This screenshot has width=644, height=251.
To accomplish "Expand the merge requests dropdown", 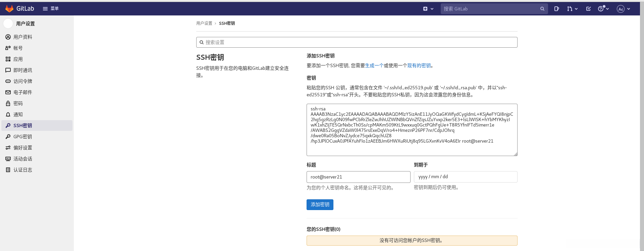I will coord(572,9).
